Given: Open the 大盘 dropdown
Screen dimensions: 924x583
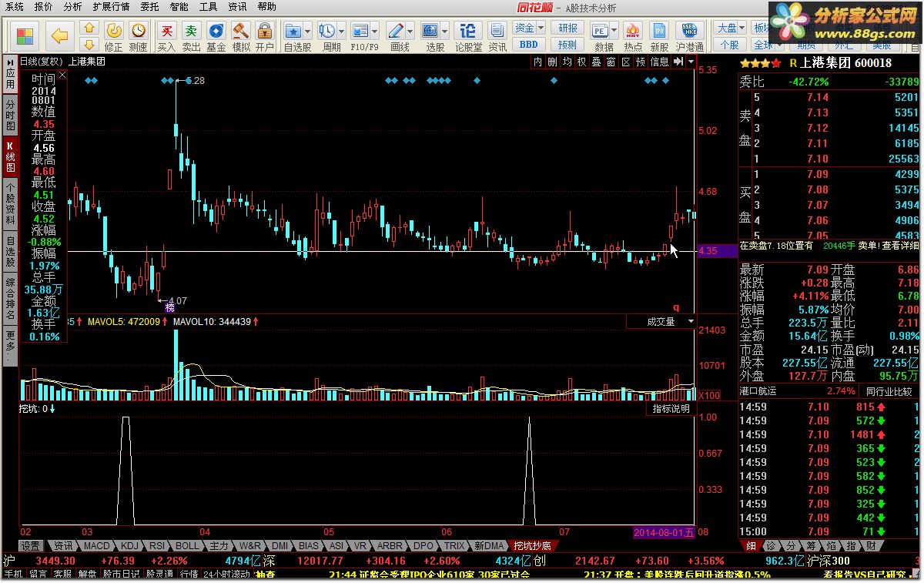Looking at the screenshot, I should (730, 28).
